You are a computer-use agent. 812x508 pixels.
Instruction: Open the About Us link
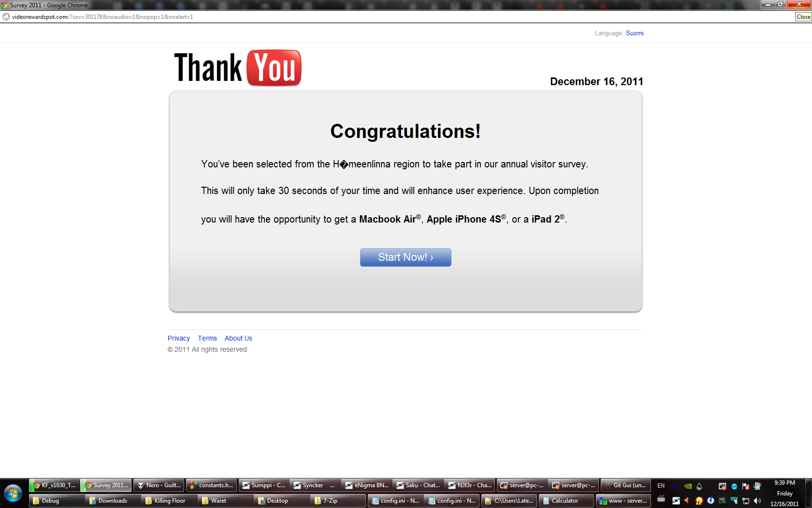238,338
